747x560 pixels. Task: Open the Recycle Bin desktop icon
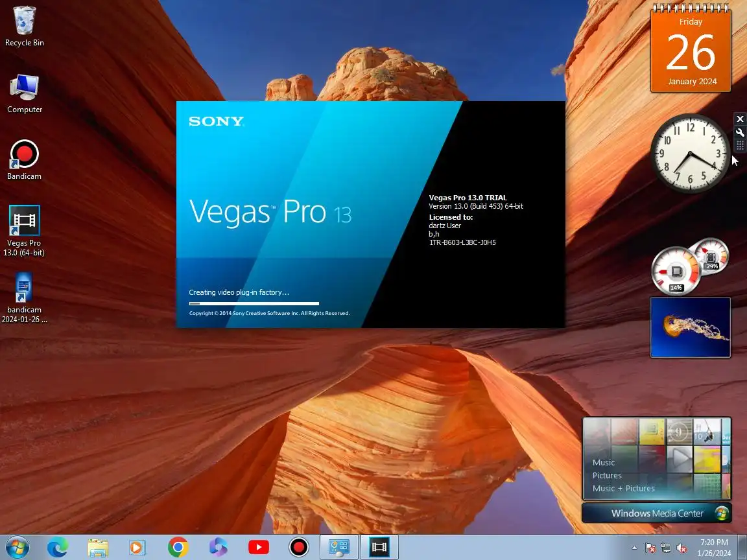point(24,26)
